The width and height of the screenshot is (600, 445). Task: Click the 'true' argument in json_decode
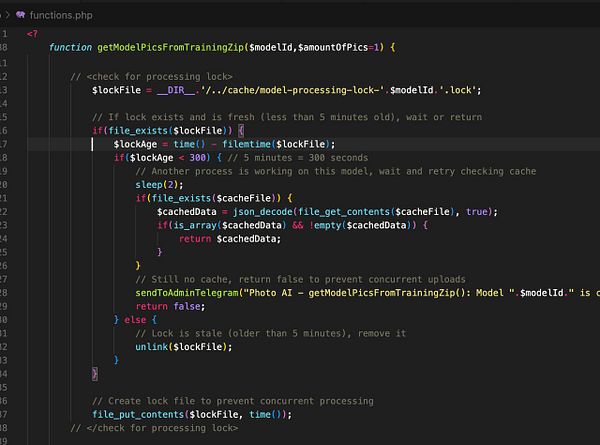point(477,212)
